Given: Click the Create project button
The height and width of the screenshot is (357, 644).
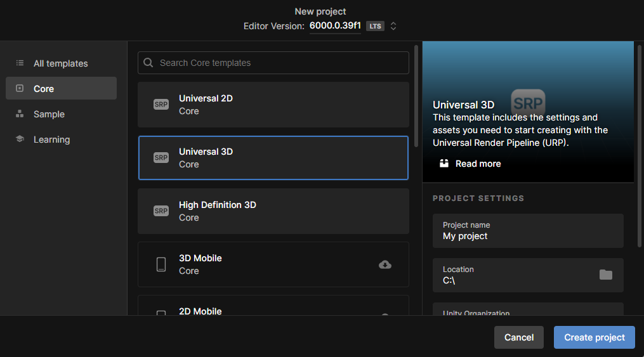Looking at the screenshot, I should point(595,337).
